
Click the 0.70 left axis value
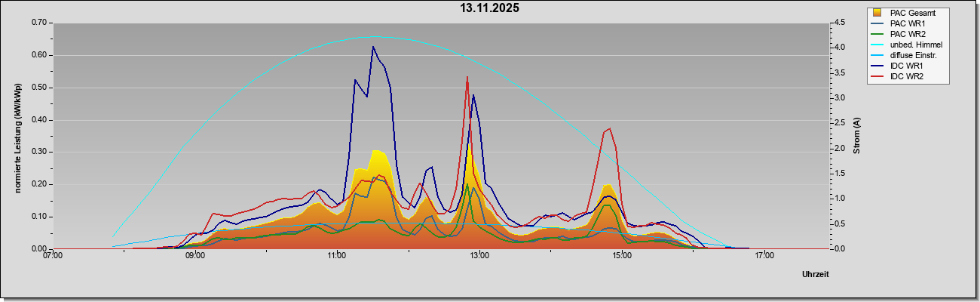click(x=37, y=23)
